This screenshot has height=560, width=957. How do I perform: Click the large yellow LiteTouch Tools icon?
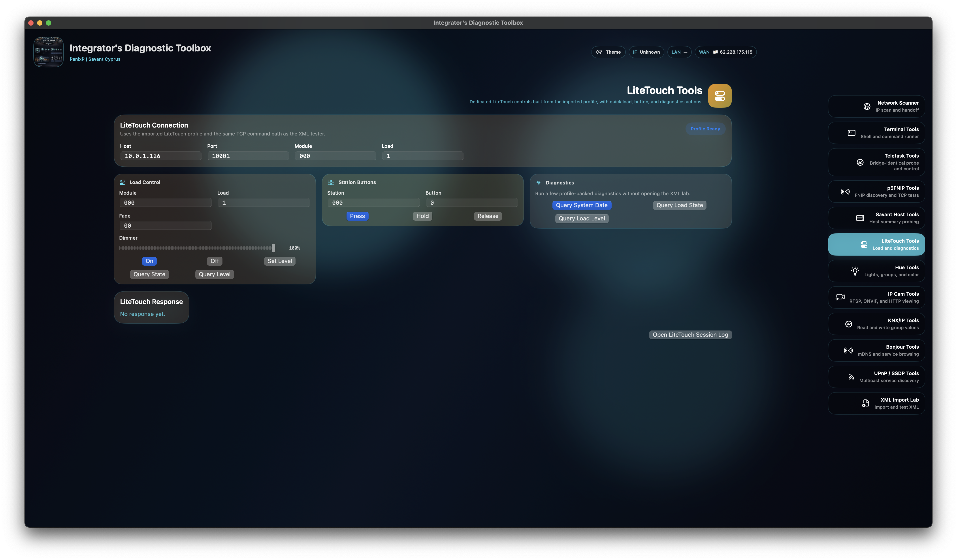(x=720, y=96)
